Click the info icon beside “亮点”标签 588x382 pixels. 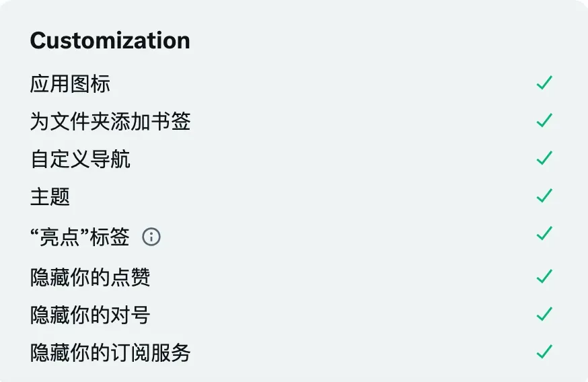coord(151,237)
